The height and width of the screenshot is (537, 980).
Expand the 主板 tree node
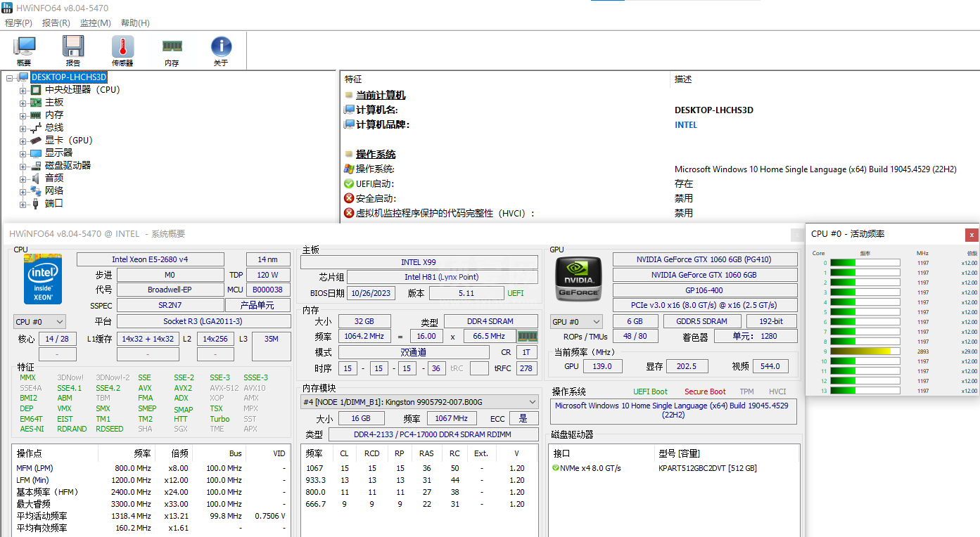[23, 103]
